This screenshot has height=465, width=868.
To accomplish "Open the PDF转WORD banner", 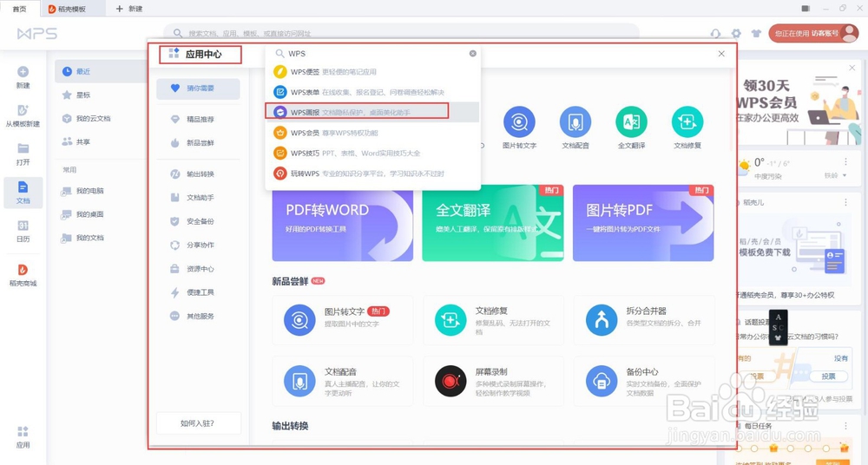I will (x=343, y=223).
